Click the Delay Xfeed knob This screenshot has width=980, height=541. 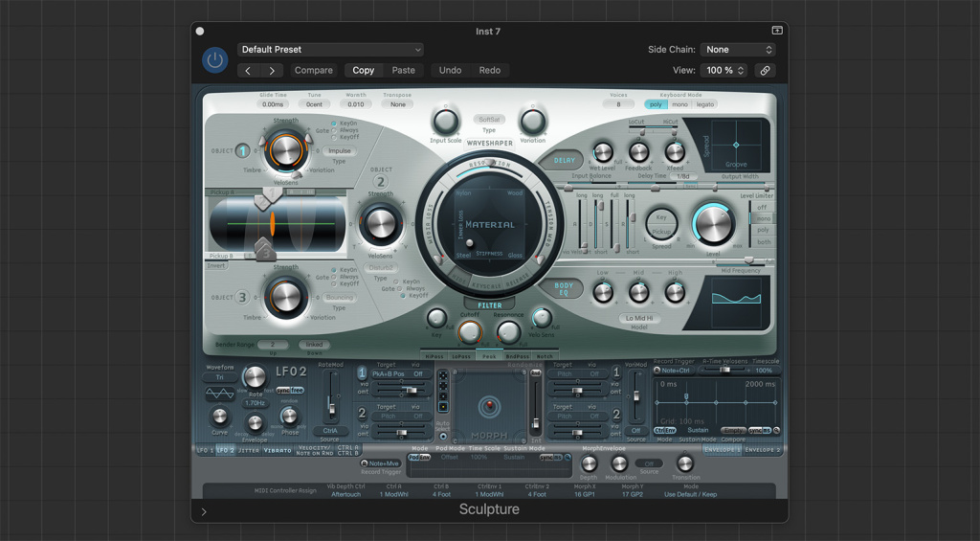[675, 152]
